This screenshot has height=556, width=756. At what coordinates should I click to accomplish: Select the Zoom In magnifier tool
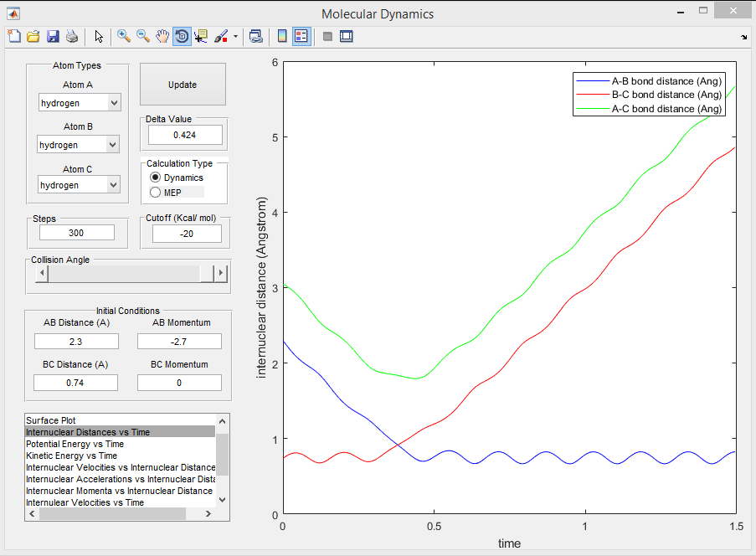point(124,36)
